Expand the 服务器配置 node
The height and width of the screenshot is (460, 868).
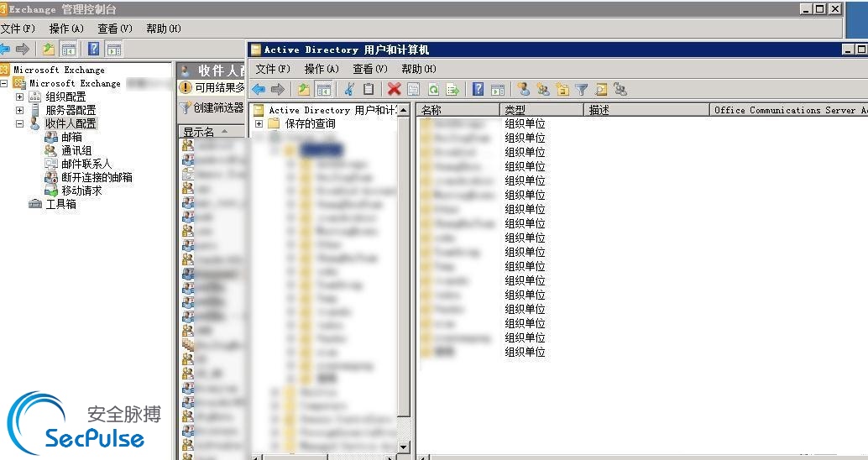point(19,110)
